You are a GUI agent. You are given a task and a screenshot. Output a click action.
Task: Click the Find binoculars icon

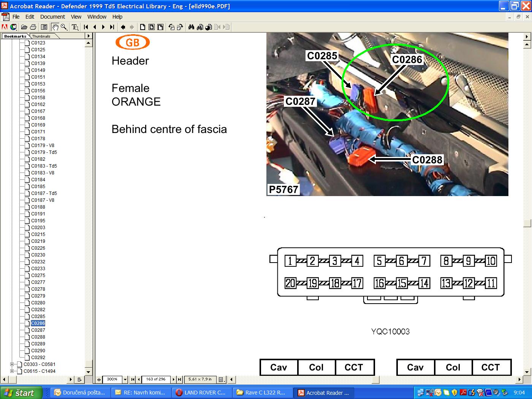coord(191,27)
